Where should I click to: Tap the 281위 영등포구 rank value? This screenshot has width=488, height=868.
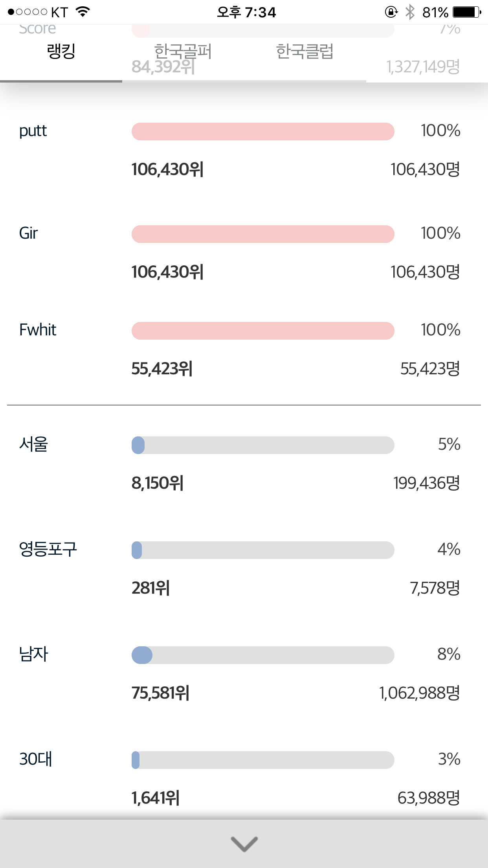150,588
